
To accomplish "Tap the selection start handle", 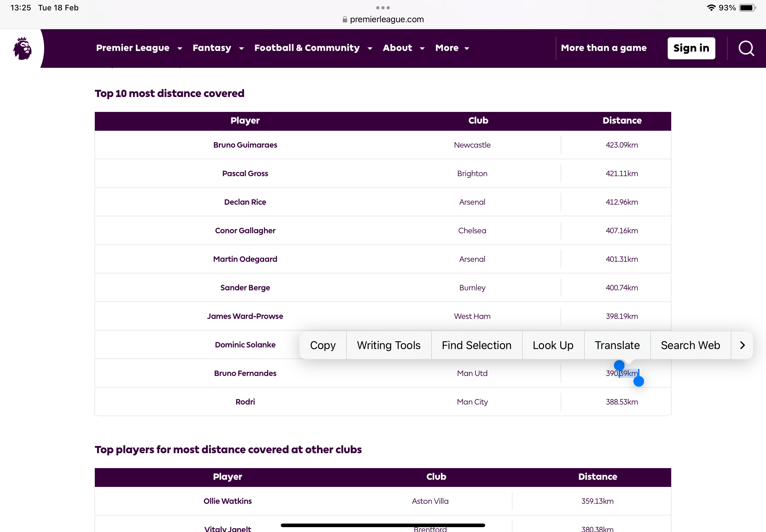I will click(619, 366).
